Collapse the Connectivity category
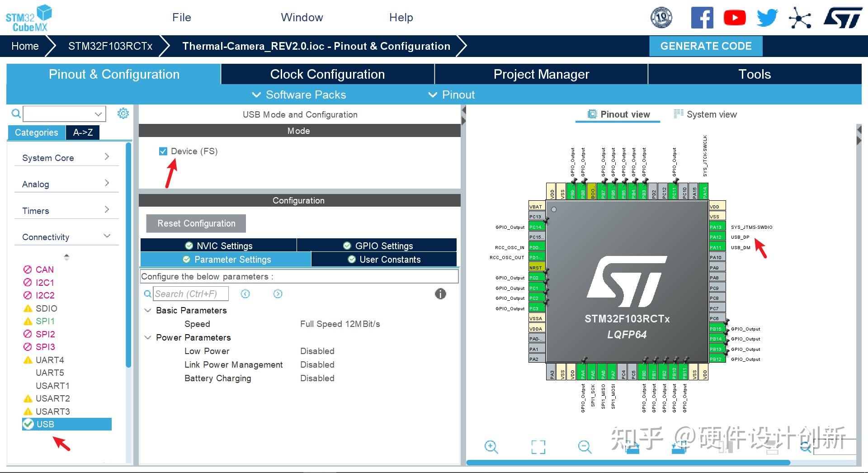The height and width of the screenshot is (473, 868). tap(107, 236)
